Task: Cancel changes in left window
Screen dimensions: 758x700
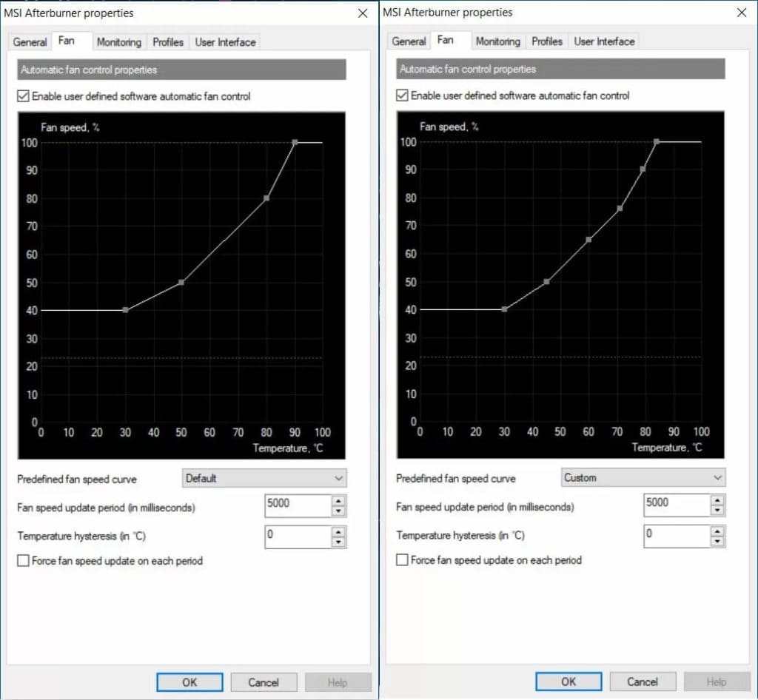Action: 264,682
